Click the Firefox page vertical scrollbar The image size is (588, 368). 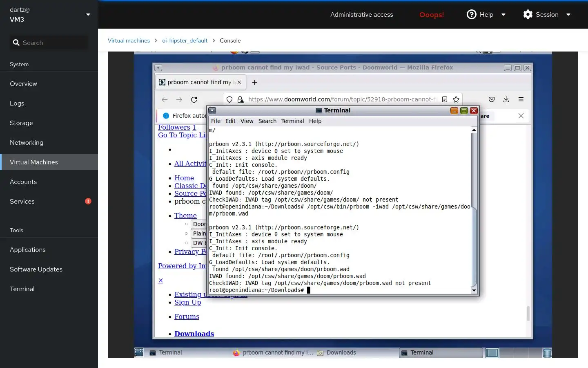(x=528, y=314)
